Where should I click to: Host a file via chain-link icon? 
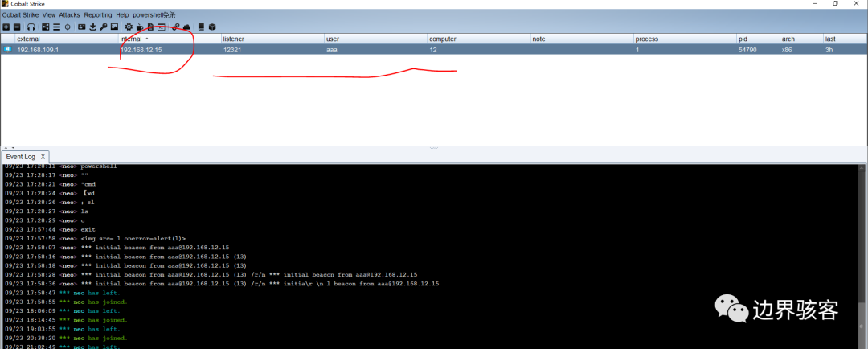[x=175, y=27]
